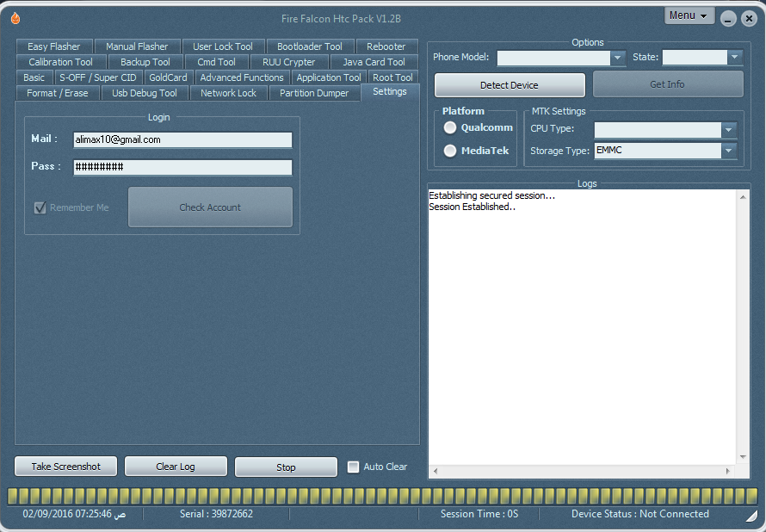This screenshot has width=766, height=532.
Task: Open the Menu dropdown button
Action: [689, 15]
